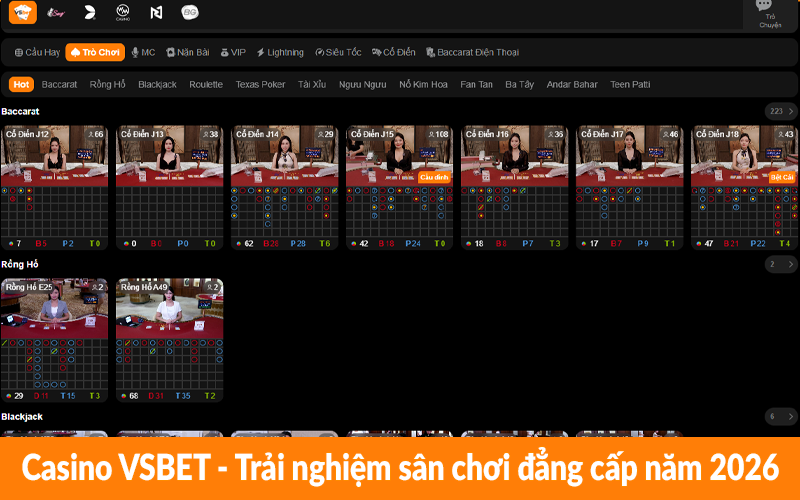
Task: Switch to the MC microphone category
Action: pyautogui.click(x=143, y=52)
